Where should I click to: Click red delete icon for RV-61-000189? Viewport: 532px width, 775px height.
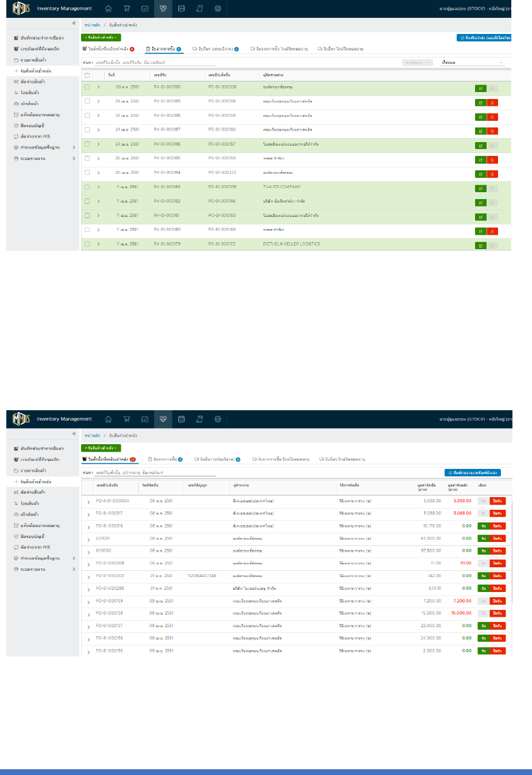coord(492,103)
